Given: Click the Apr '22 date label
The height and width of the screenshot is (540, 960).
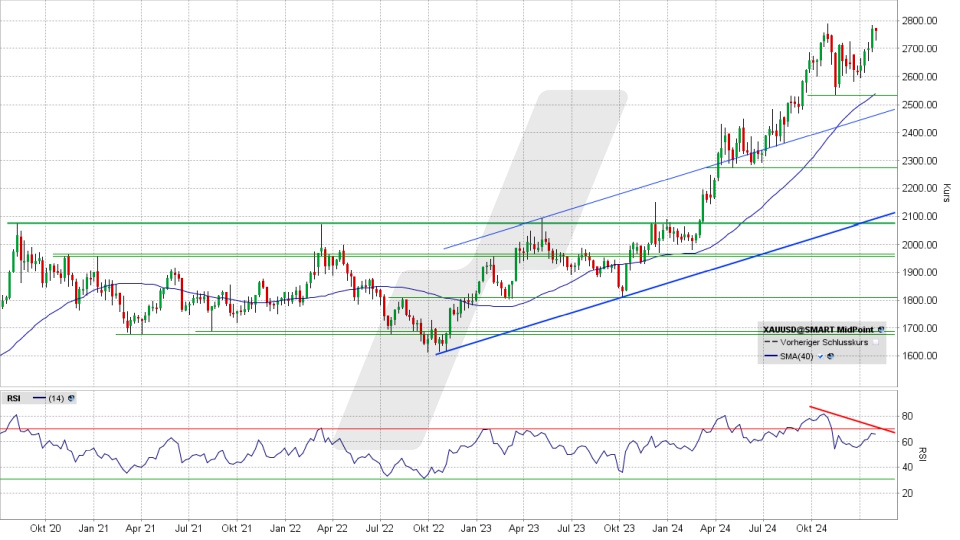Looking at the screenshot, I should [332, 528].
